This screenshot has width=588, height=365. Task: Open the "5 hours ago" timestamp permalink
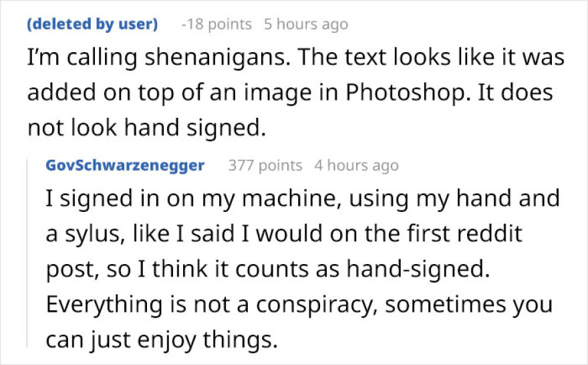coord(306,25)
